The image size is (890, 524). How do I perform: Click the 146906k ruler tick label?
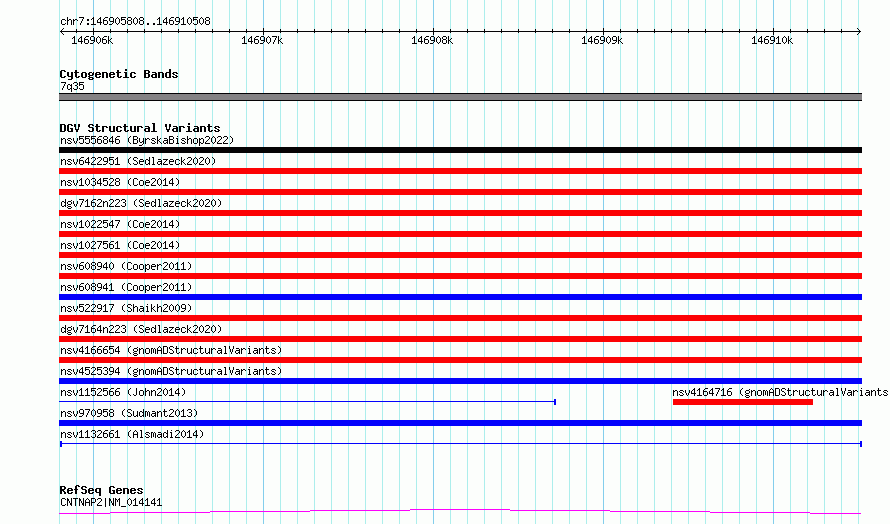coord(92,40)
